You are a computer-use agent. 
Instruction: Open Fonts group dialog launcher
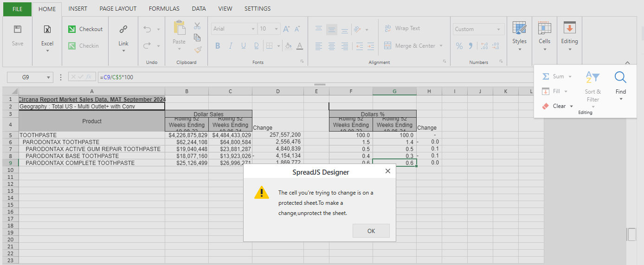[302, 62]
